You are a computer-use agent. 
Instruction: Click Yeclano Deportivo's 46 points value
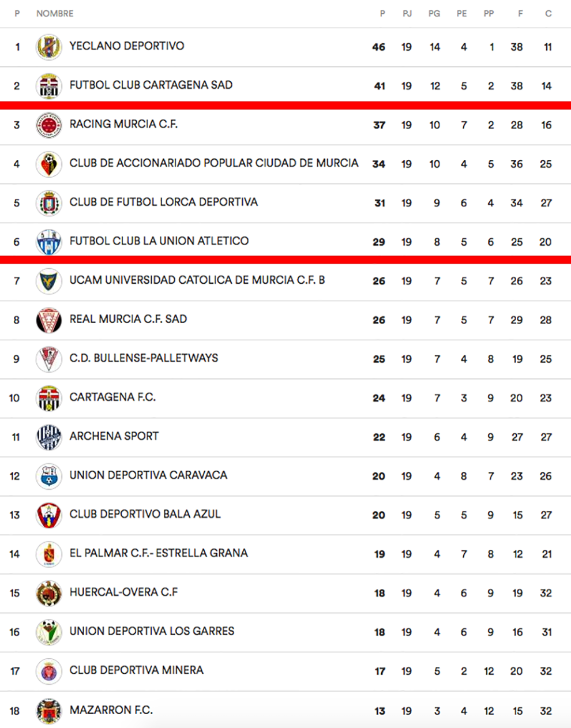[x=379, y=47]
